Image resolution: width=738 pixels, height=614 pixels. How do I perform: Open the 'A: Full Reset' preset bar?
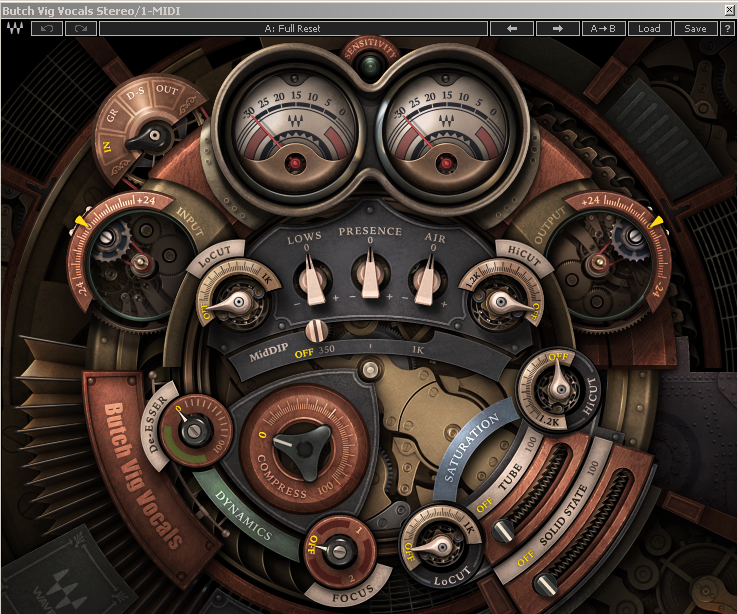pos(293,29)
